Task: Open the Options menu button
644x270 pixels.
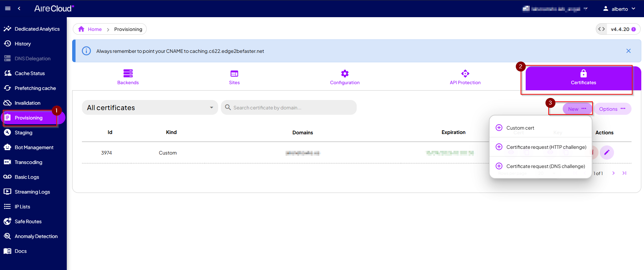Action: 612,109
